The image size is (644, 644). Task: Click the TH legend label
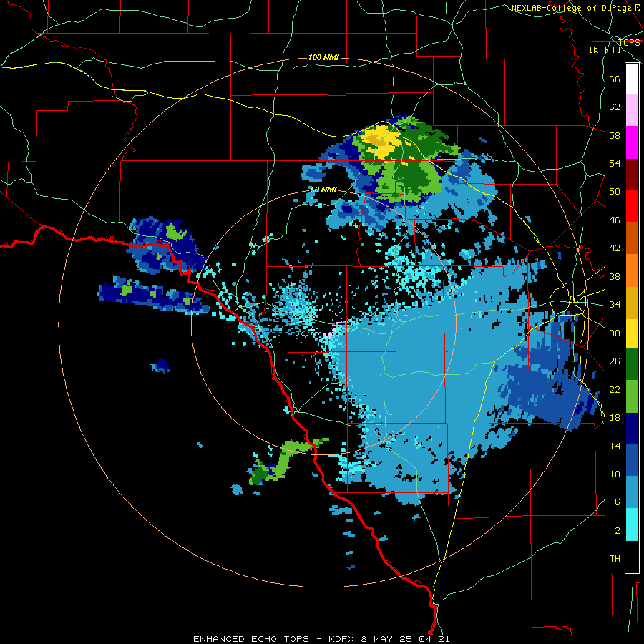coord(615,559)
